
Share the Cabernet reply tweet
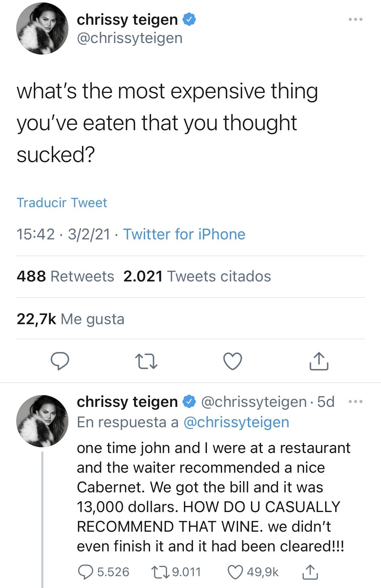310,572
